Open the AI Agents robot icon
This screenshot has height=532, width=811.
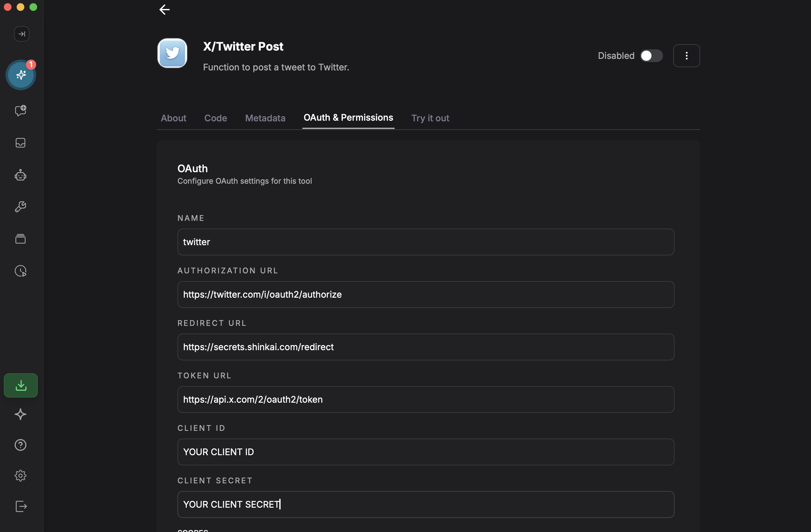tap(20, 175)
